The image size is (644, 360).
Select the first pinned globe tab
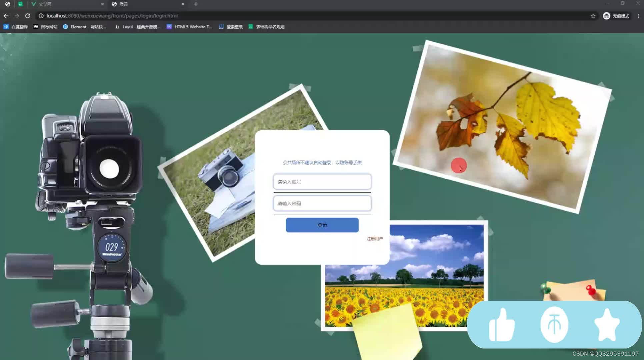(x=7, y=4)
